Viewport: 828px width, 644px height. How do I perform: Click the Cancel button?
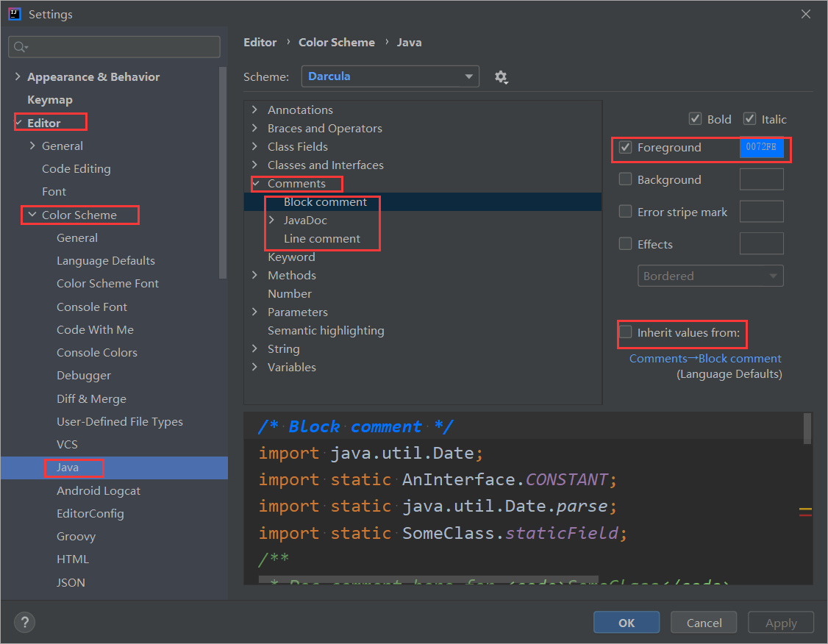(x=704, y=623)
